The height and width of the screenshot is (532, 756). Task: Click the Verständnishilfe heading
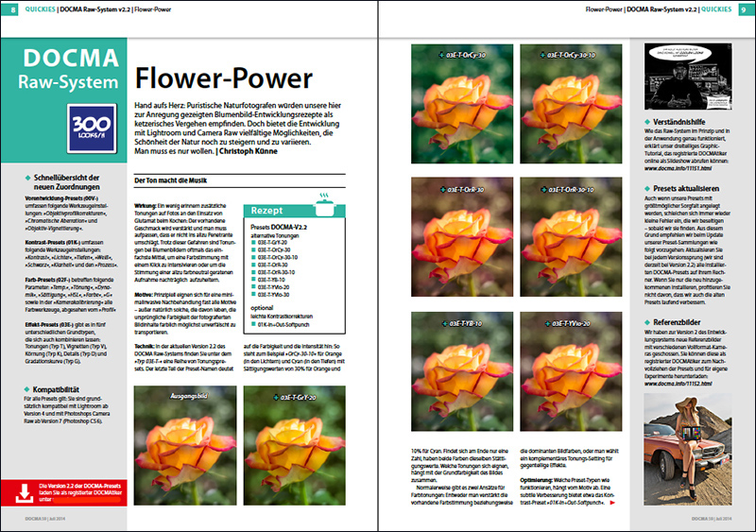(x=679, y=122)
